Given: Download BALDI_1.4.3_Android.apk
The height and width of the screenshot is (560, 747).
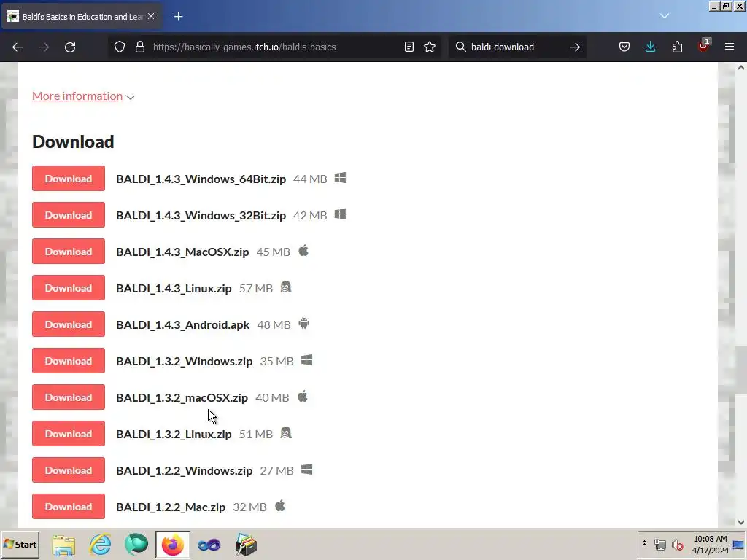Looking at the screenshot, I should (x=69, y=324).
